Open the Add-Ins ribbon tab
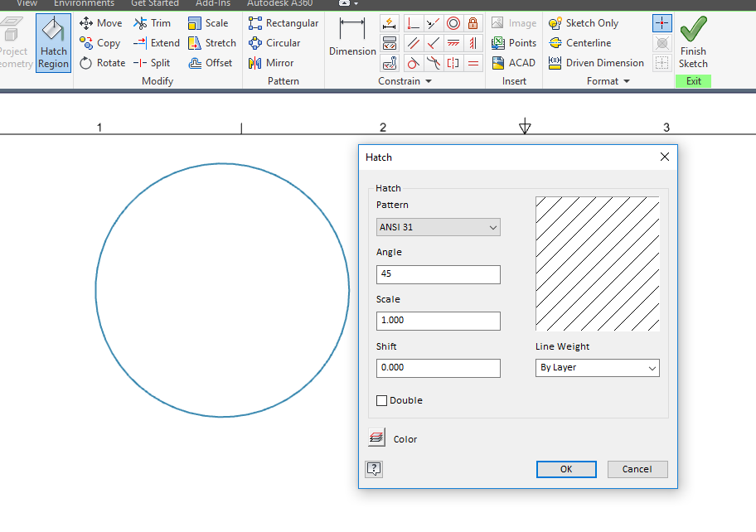 212,3
